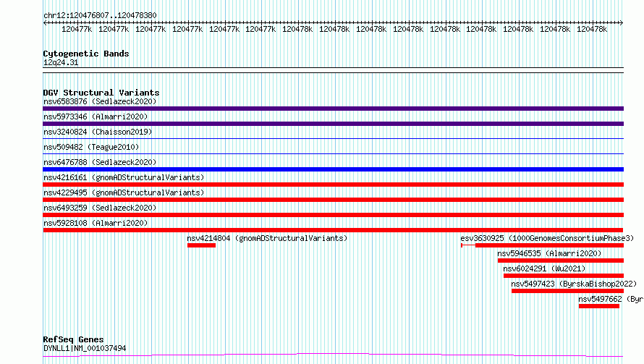Click the RefSeq Genes track title
The image size is (644, 364).
pos(74,339)
